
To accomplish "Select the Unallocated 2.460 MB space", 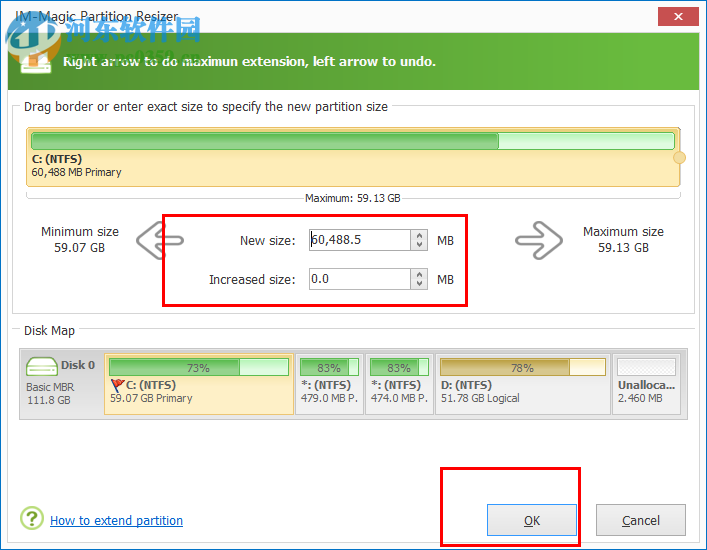I will point(647,384).
